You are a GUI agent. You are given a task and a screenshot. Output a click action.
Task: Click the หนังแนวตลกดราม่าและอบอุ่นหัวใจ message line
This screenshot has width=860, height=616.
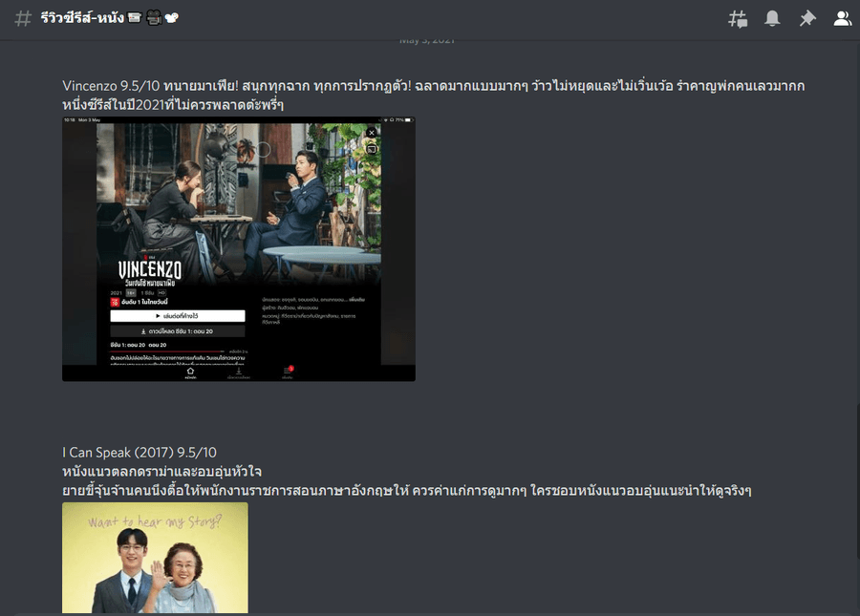161,472
